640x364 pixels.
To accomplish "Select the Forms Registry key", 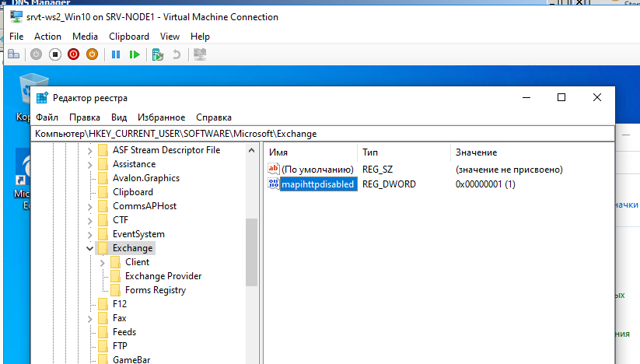I will [x=156, y=290].
